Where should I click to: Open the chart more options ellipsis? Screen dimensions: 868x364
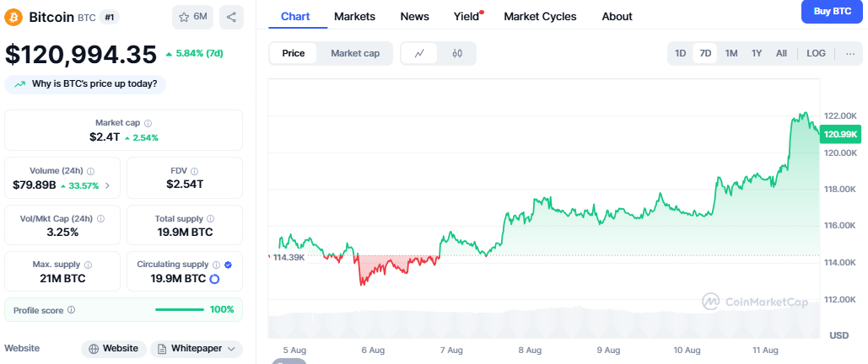(850, 54)
